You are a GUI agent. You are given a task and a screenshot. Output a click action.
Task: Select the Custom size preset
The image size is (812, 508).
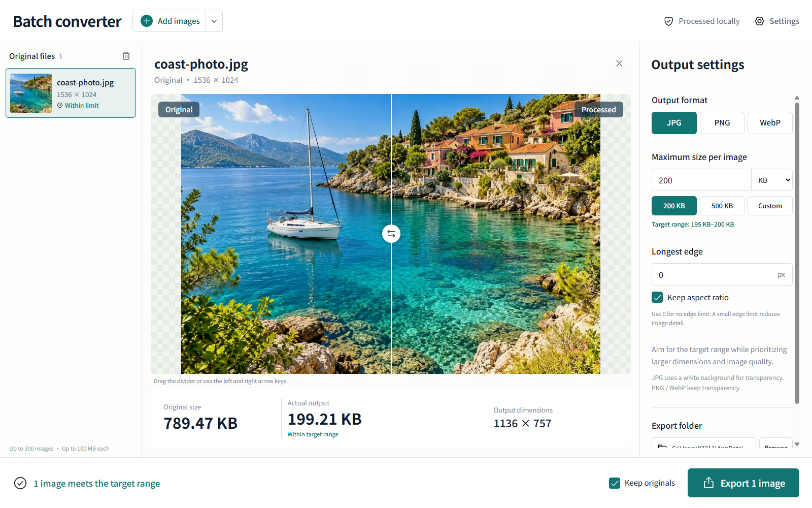[770, 206]
